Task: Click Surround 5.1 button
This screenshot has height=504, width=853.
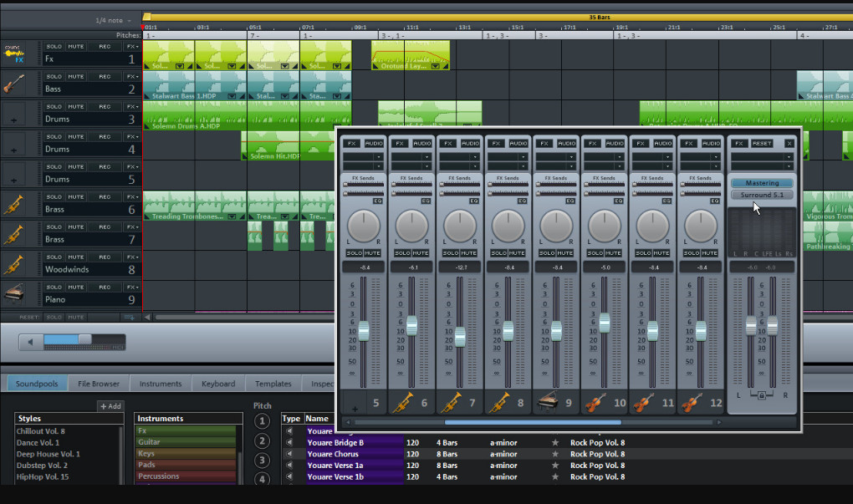Action: point(762,195)
